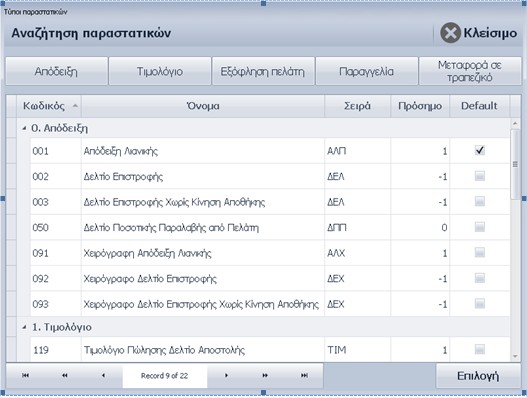Go to first record navigator arrow
Image resolution: width=527 pixels, height=398 pixels.
click(25, 375)
